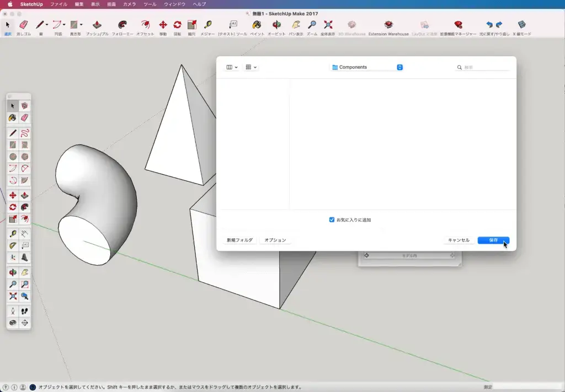Click the プッシュ/プル tool in the top toolbar
Screen dimensions: 565x392
pyautogui.click(x=97, y=28)
